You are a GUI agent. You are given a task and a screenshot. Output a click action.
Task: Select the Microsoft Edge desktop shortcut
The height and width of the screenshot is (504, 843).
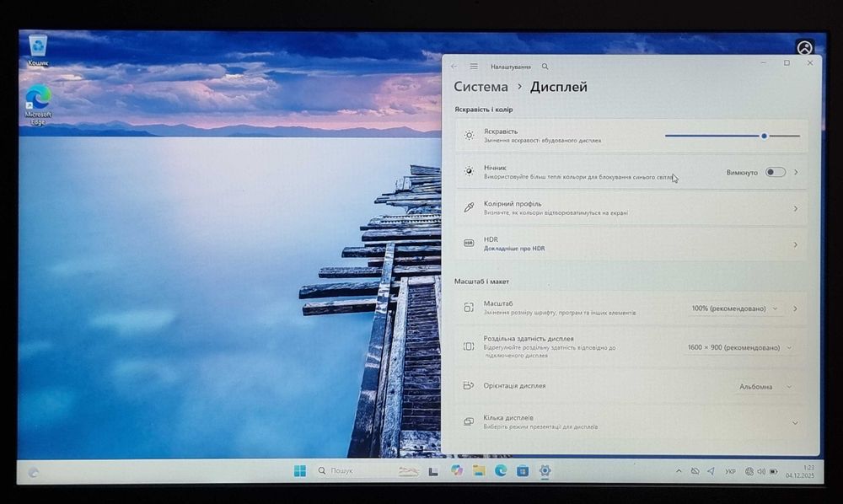click(x=38, y=105)
